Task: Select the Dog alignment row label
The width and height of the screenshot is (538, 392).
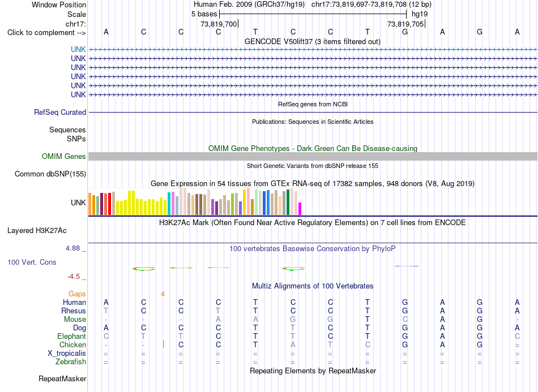Action: (x=79, y=328)
